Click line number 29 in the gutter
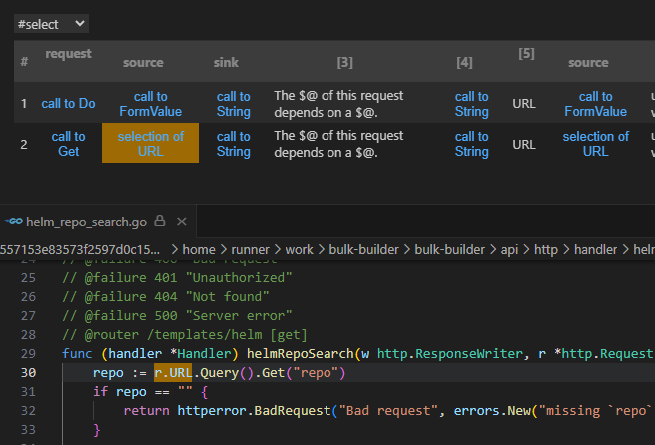Viewport: 655px width, 445px height. (28, 354)
